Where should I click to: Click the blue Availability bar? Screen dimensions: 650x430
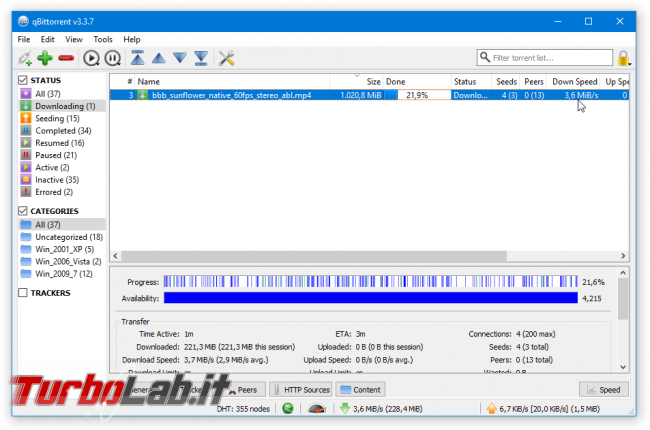coord(371,298)
